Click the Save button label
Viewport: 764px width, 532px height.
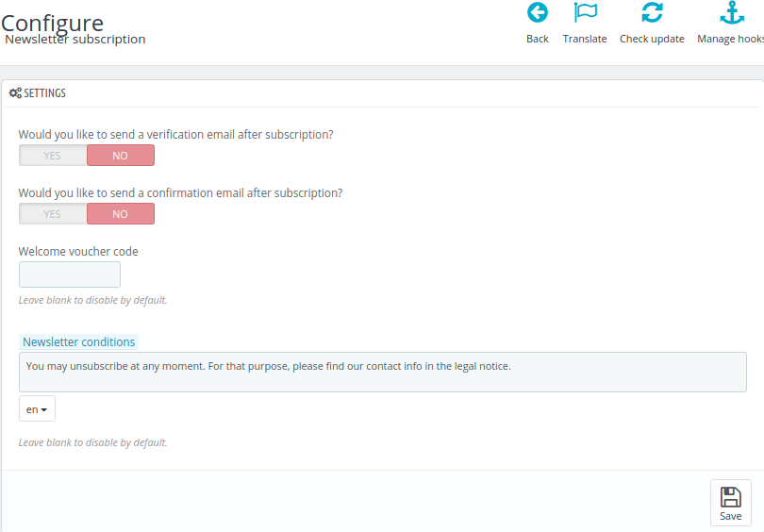pos(730,516)
